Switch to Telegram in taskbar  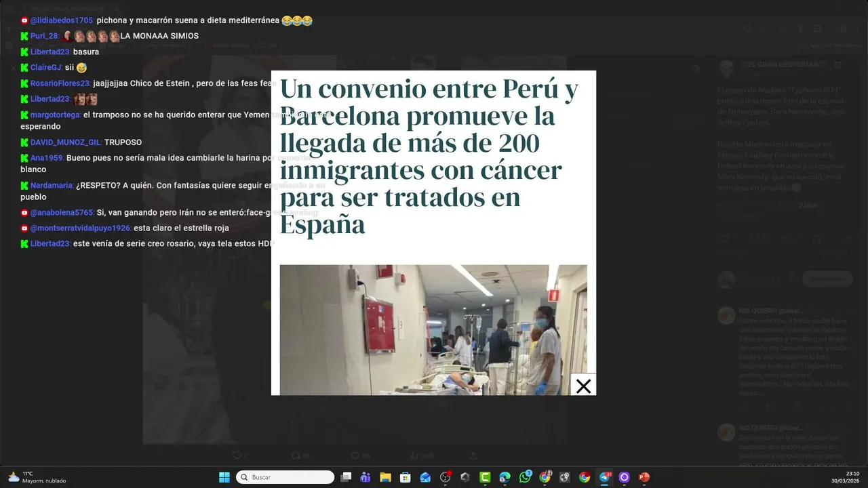point(604,477)
